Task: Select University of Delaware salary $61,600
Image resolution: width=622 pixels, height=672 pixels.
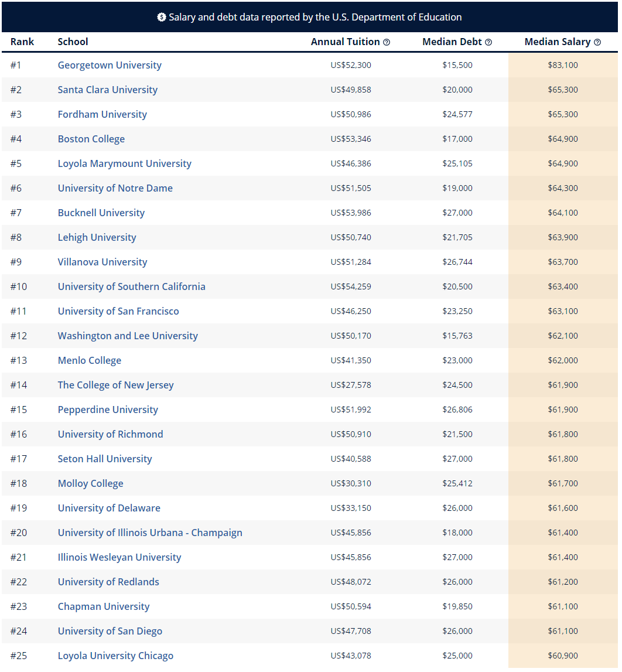Action: click(x=562, y=509)
